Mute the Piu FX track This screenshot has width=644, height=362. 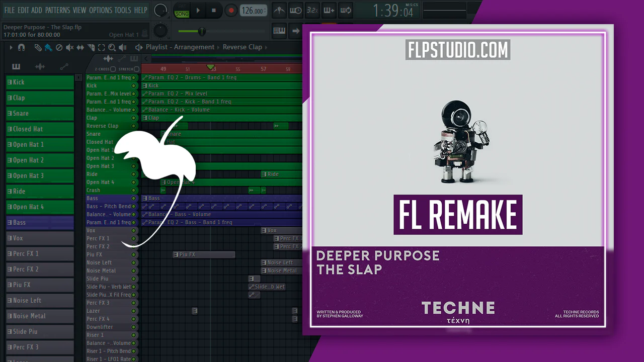tap(134, 254)
